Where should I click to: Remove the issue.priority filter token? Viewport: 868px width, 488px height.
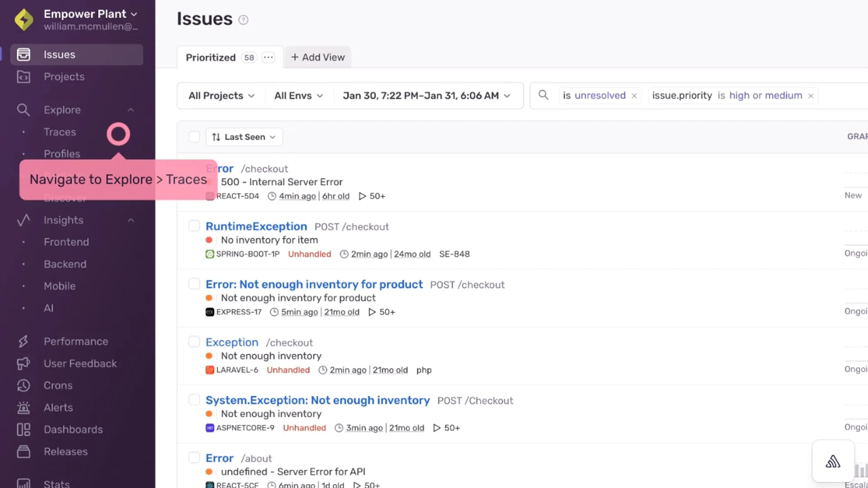pyautogui.click(x=811, y=96)
